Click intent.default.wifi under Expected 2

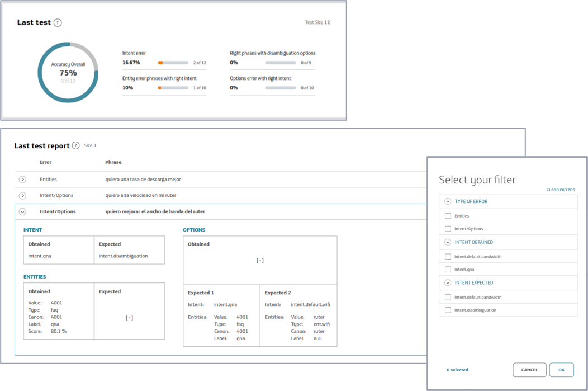pyautogui.click(x=311, y=304)
